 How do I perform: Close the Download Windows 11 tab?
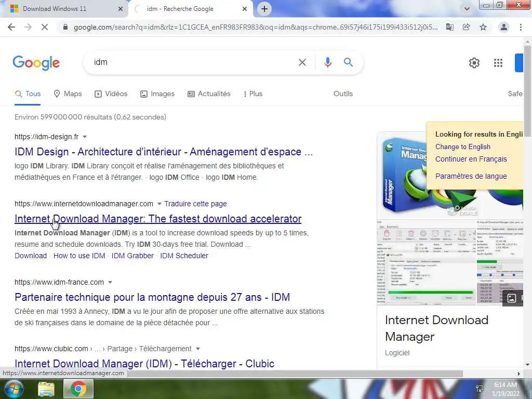(x=121, y=9)
